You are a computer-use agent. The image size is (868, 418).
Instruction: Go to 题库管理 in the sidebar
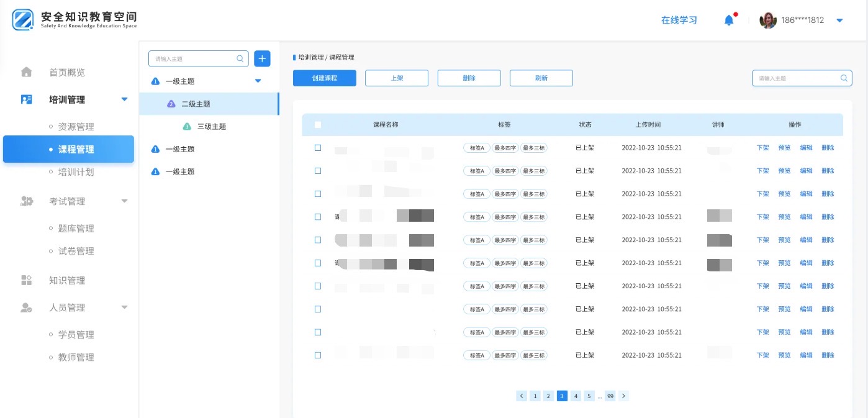pyautogui.click(x=76, y=229)
